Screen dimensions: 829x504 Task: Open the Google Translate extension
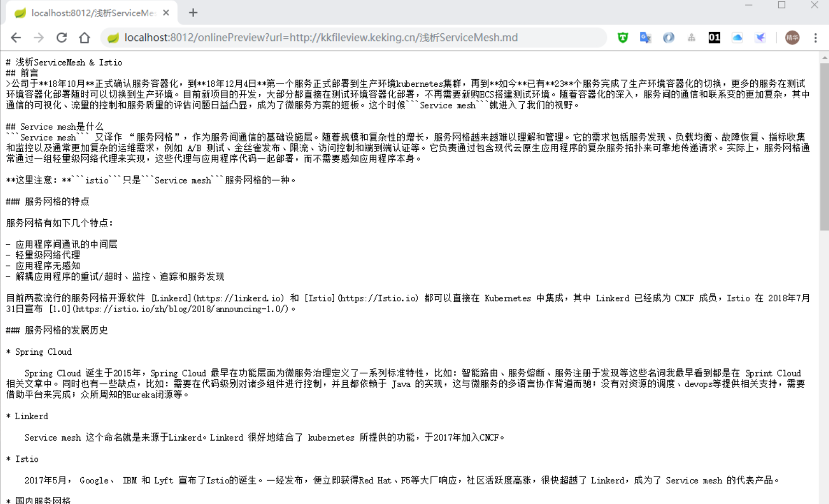pyautogui.click(x=645, y=38)
